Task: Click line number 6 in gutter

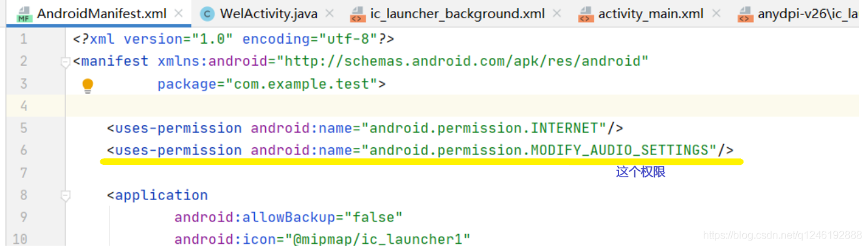Action: point(23,150)
